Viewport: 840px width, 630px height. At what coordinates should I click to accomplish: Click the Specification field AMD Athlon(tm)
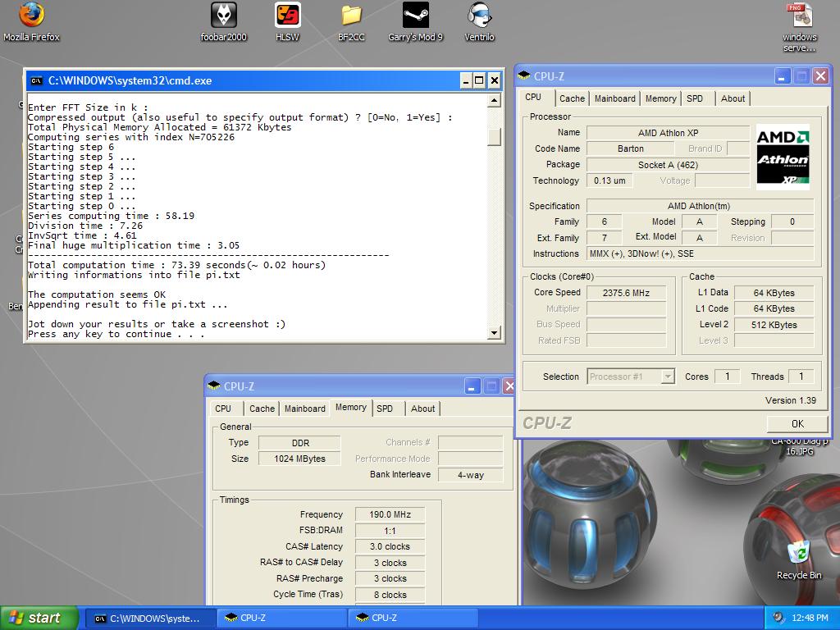[x=700, y=206]
